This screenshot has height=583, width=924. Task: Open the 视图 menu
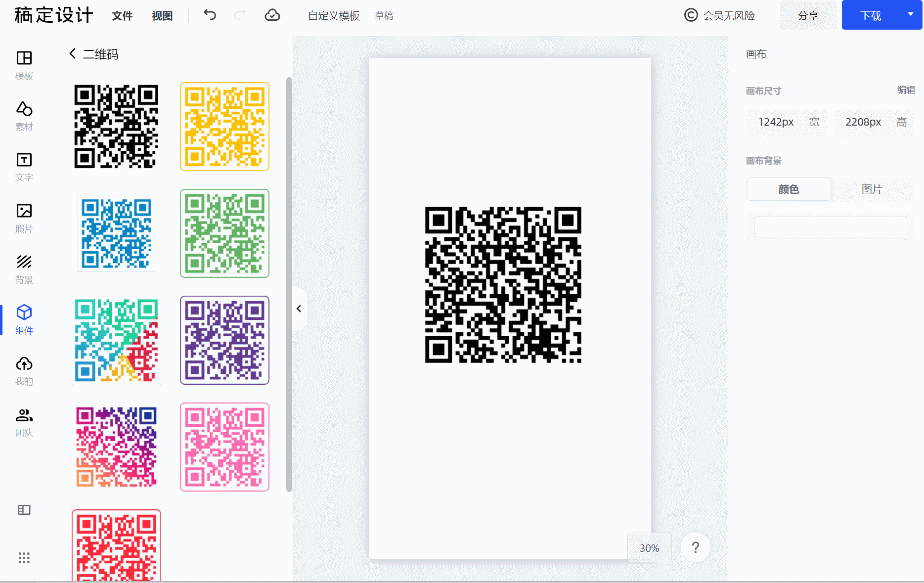(162, 16)
